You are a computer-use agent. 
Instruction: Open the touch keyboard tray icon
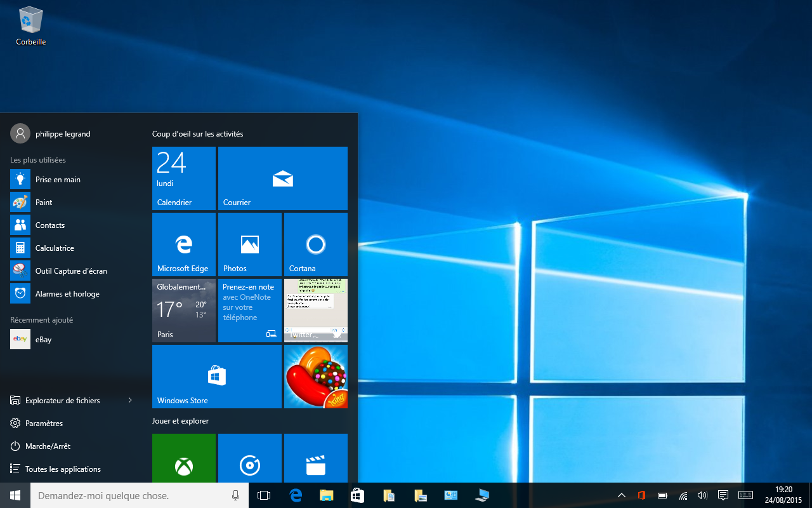(745, 495)
